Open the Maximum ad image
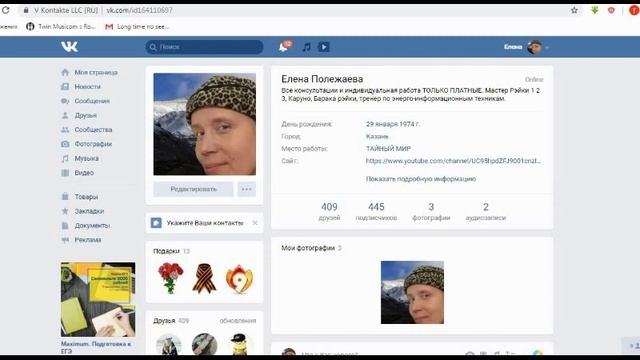Image resolution: width=640 pixels, height=360 pixels. point(98,300)
